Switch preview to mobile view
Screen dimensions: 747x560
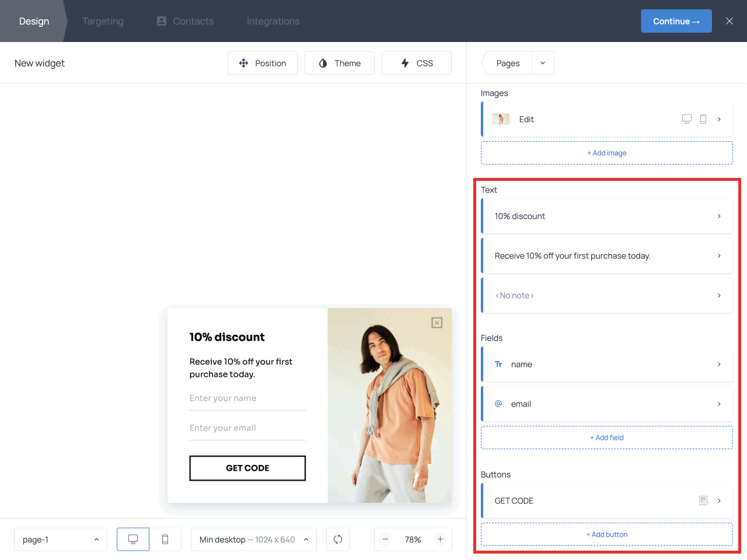tap(165, 539)
